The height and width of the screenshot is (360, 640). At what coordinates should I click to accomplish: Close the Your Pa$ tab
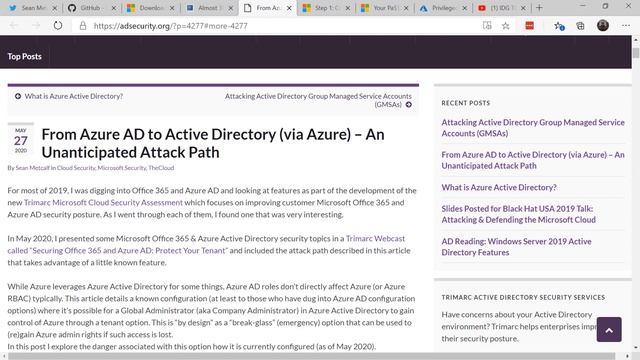click(x=406, y=8)
